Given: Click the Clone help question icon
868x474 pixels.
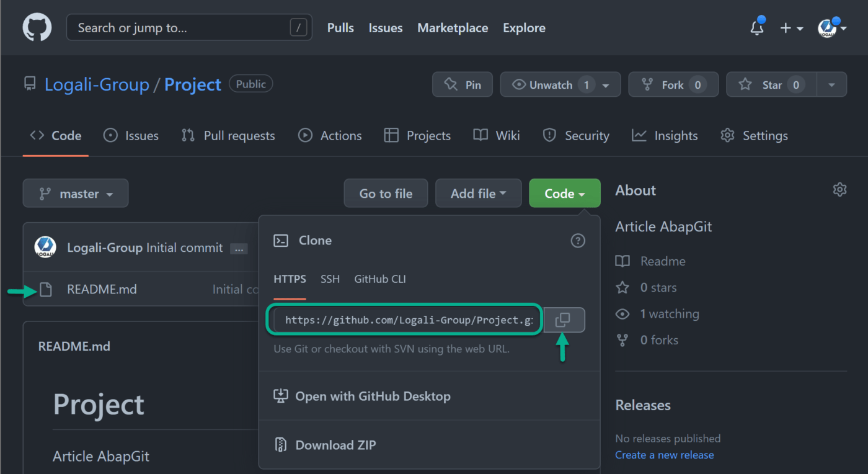Looking at the screenshot, I should point(578,241).
